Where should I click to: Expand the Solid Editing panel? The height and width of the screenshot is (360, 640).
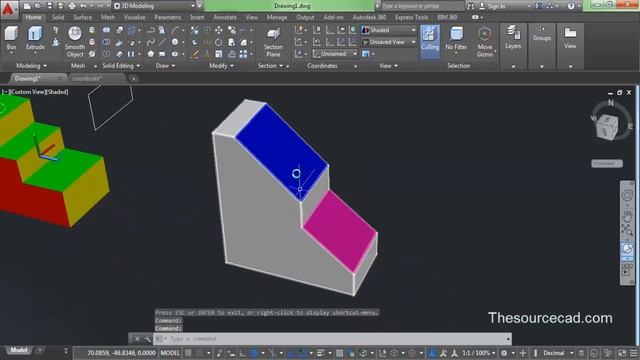coord(121,66)
